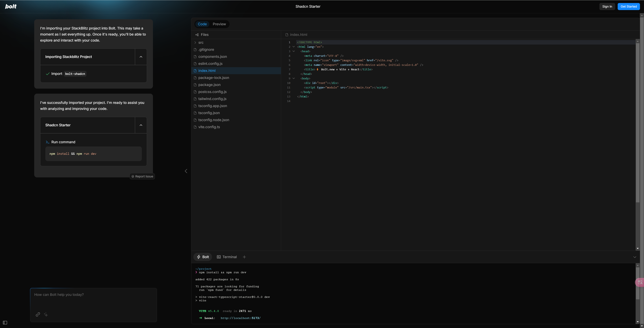Click the Sign In button
The width and height of the screenshot is (644, 328).
click(607, 7)
